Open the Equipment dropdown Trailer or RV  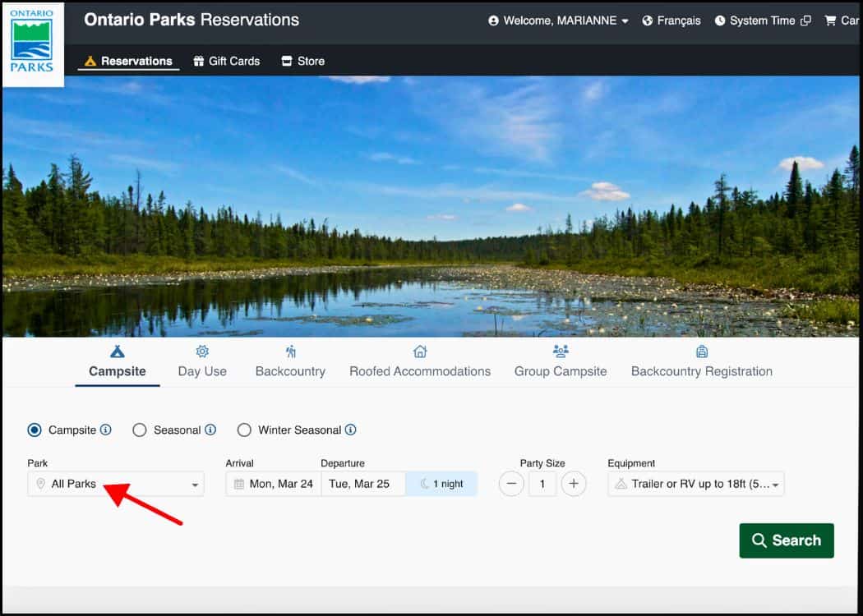[x=696, y=484]
